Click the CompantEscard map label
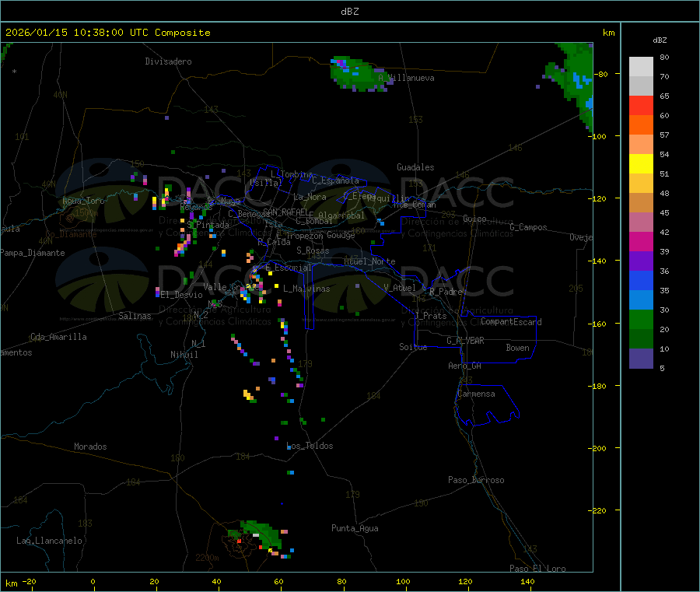Image resolution: width=700 pixels, height=592 pixels. coord(511,321)
